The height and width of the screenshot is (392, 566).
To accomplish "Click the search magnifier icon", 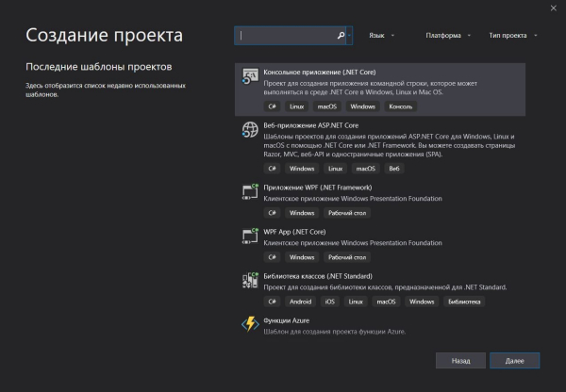I will point(341,36).
